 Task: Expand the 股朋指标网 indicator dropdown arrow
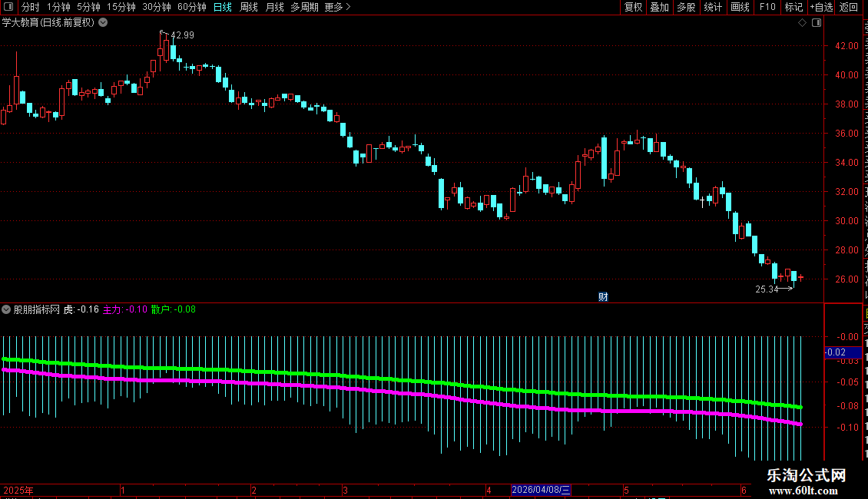(x=6, y=309)
